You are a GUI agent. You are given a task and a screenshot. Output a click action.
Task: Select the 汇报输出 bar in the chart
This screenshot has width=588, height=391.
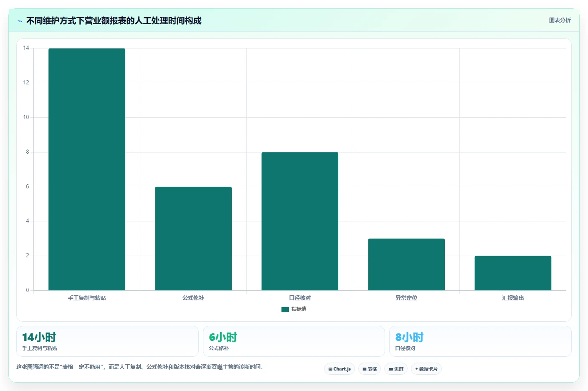[x=513, y=273]
